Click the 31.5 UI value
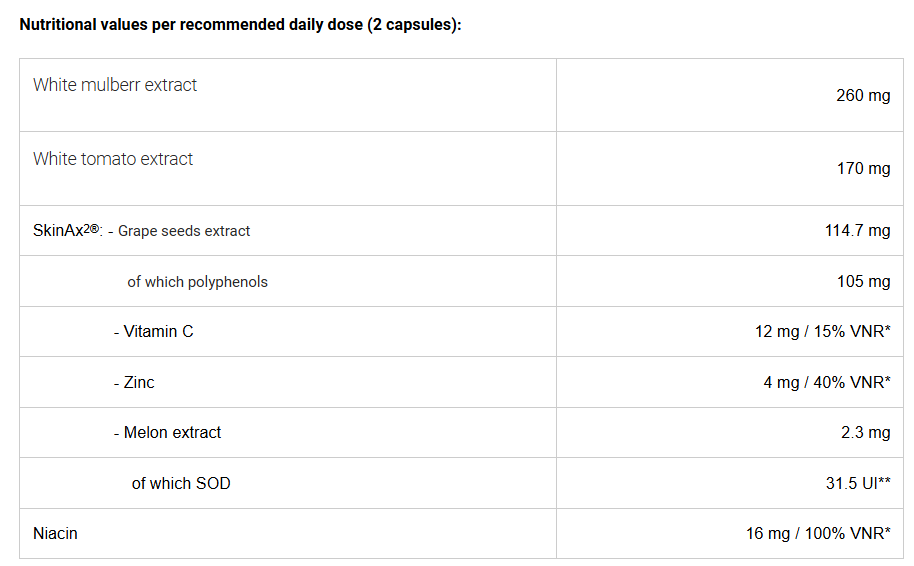This screenshot has width=914, height=566. coord(858,483)
